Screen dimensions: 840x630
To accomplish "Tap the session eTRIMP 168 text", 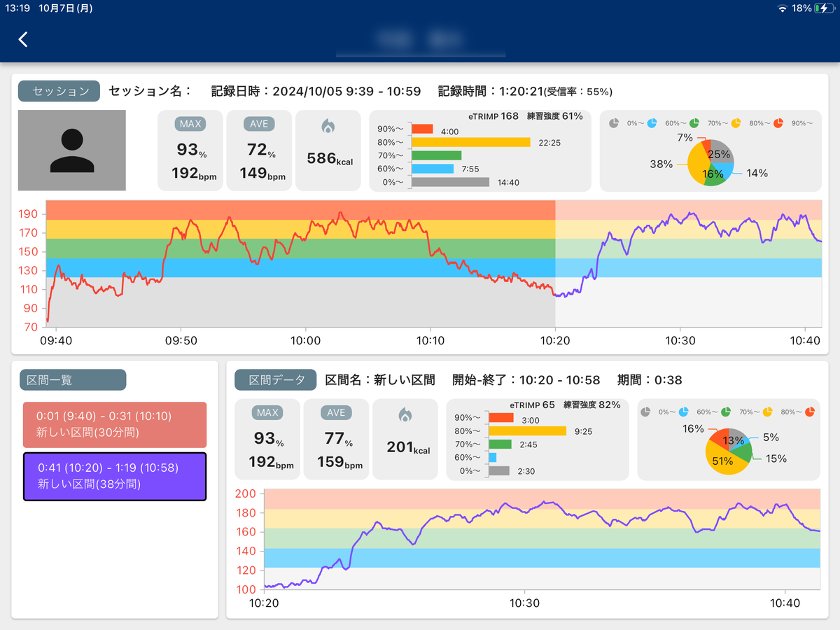I will tap(492, 116).
